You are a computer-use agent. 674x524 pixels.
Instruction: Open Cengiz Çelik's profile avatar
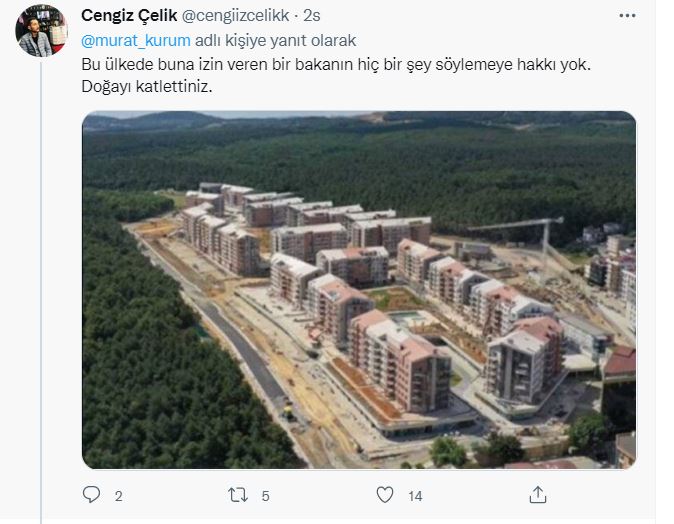(x=41, y=31)
